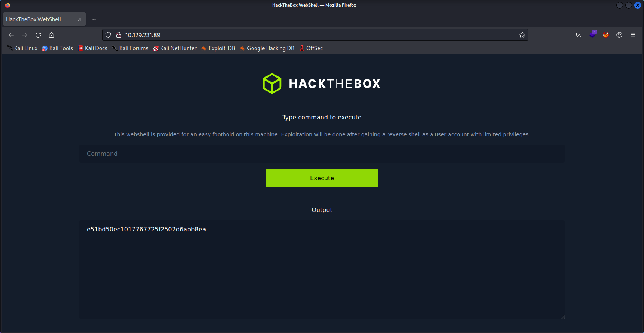Image resolution: width=644 pixels, height=333 pixels.
Task: Open the Google Hacking DB bookmark
Action: (267, 48)
